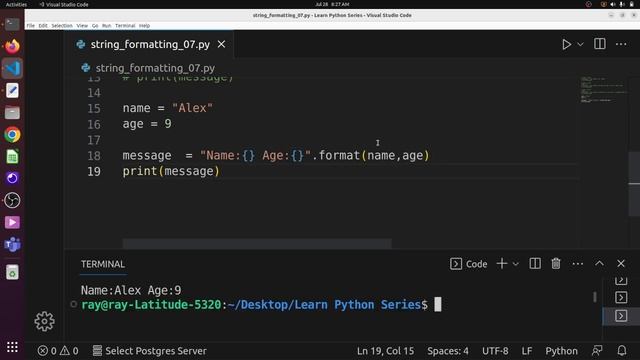This screenshot has height=360, width=640.
Task: Click the "Alex" string on line 15
Action: point(192,108)
